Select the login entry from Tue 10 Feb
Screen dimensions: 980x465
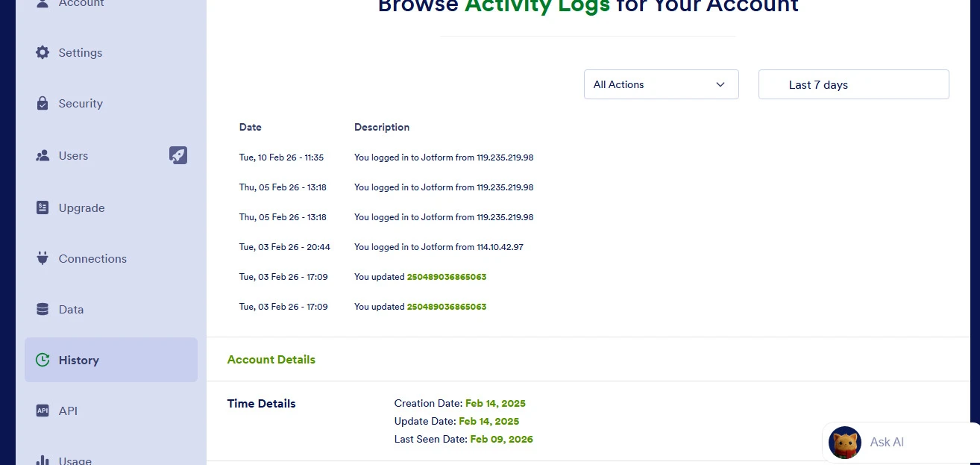pyautogui.click(x=444, y=157)
